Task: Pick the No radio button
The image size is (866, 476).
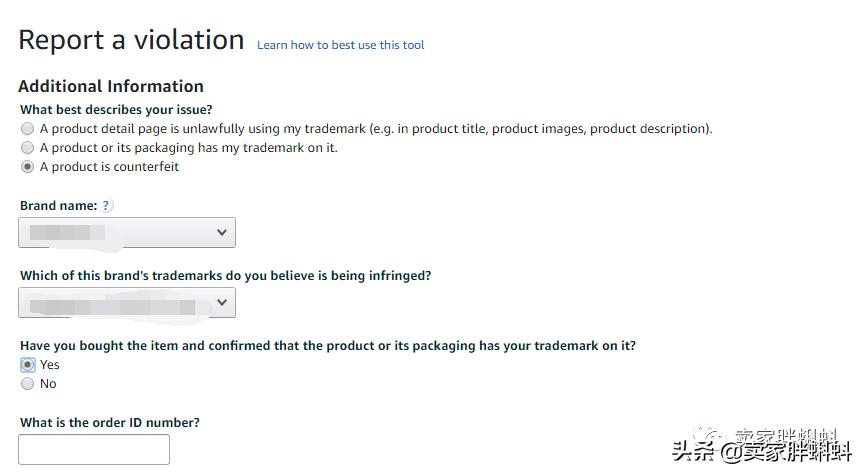Action: point(27,384)
